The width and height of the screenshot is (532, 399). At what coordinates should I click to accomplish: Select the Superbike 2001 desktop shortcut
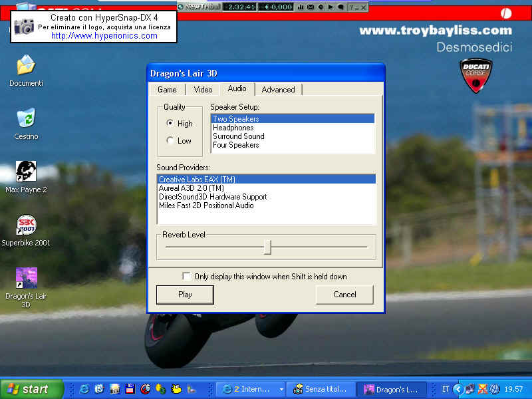[26, 225]
